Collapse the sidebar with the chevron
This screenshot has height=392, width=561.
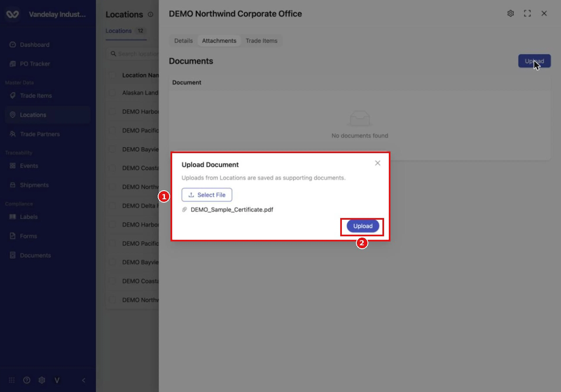(x=84, y=380)
